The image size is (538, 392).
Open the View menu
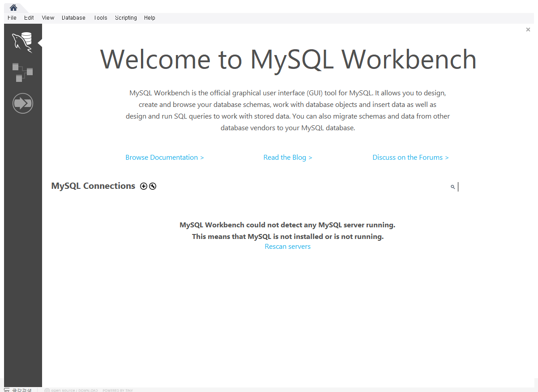(48, 18)
